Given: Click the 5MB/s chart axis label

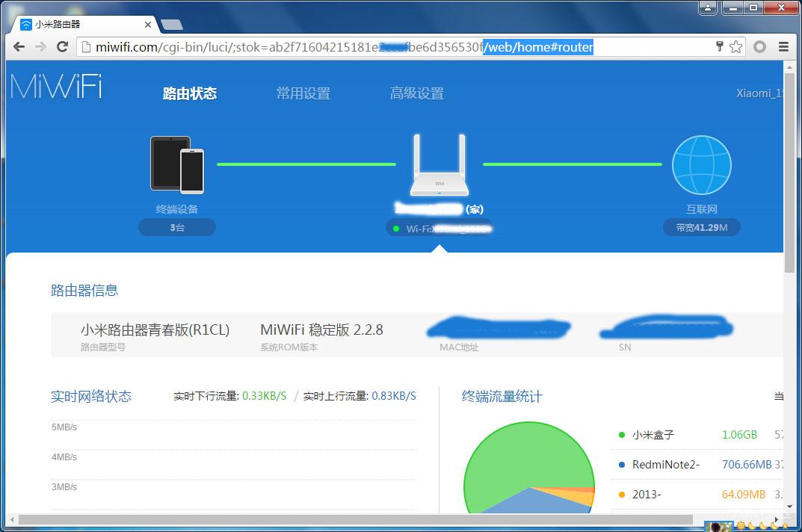Looking at the screenshot, I should pos(64,427).
